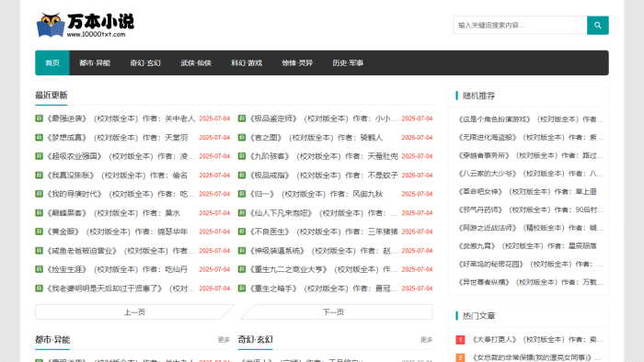Click the 热门文章 sidebar heading

[479, 316]
